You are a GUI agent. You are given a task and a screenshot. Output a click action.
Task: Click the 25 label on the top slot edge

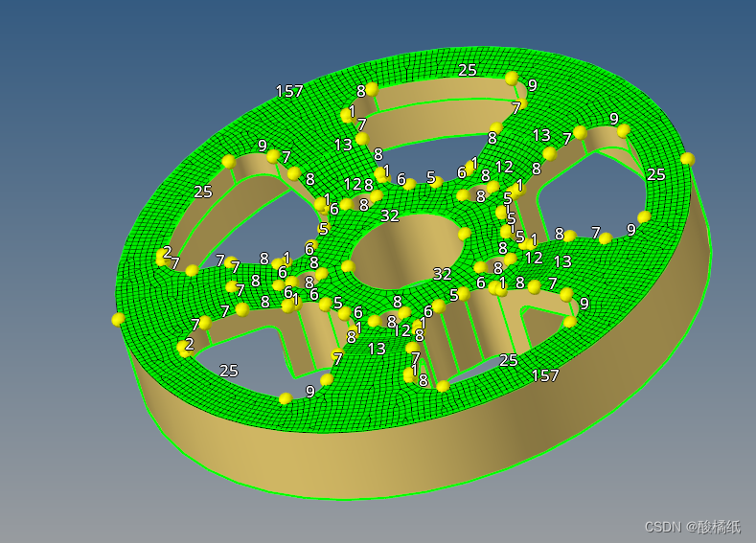point(467,70)
